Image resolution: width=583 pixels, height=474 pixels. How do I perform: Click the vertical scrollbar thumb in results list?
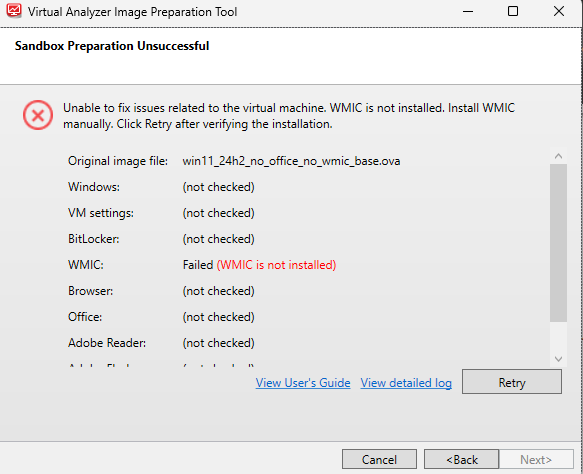point(558,243)
